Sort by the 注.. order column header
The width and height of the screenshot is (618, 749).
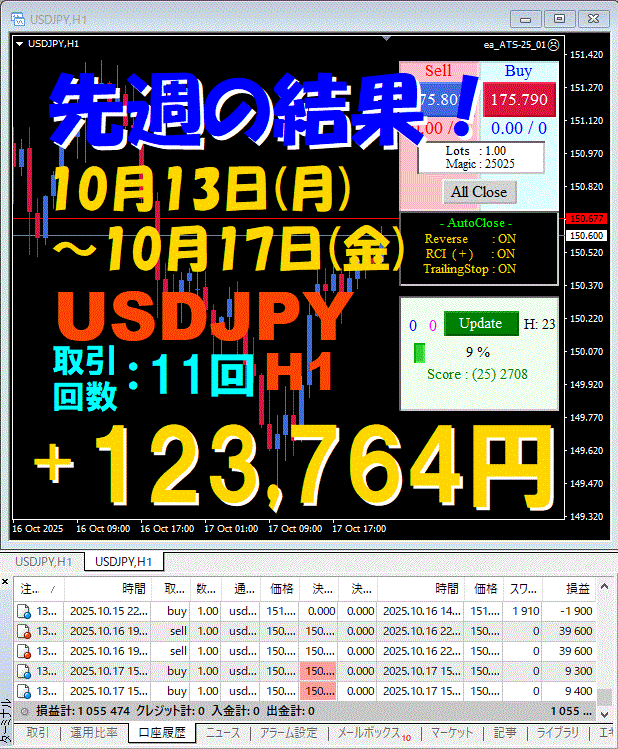point(39,589)
